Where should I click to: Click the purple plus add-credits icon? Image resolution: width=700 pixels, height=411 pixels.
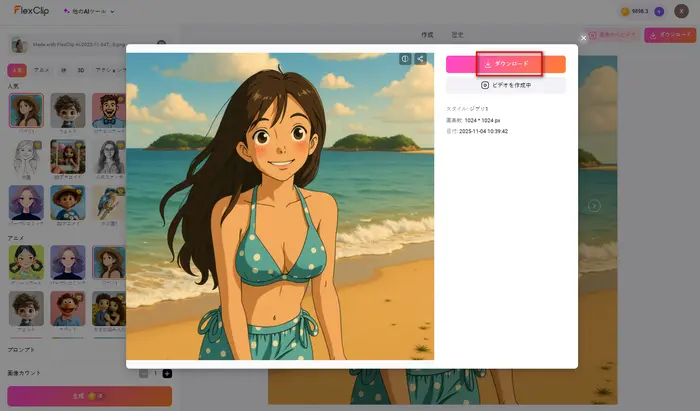(x=659, y=12)
